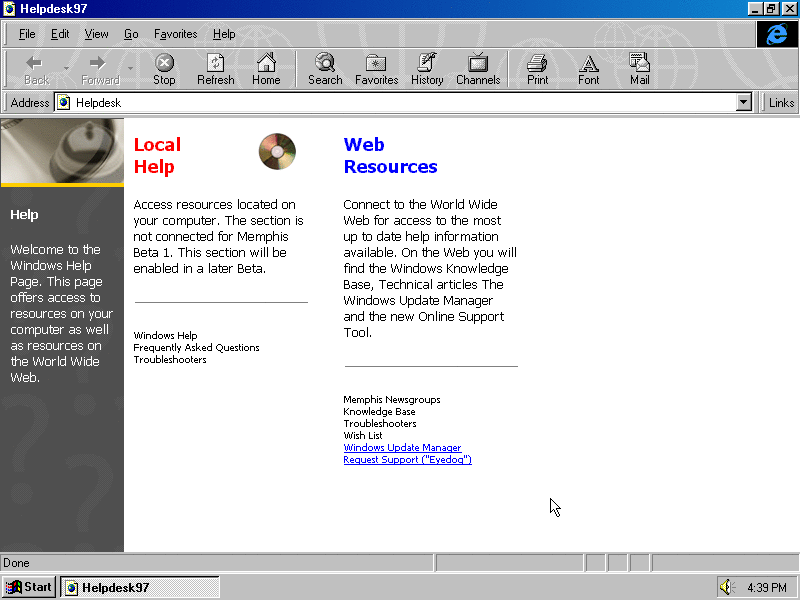This screenshot has height=600, width=800.
Task: Click Memphis Newsgroups text
Action: [392, 399]
